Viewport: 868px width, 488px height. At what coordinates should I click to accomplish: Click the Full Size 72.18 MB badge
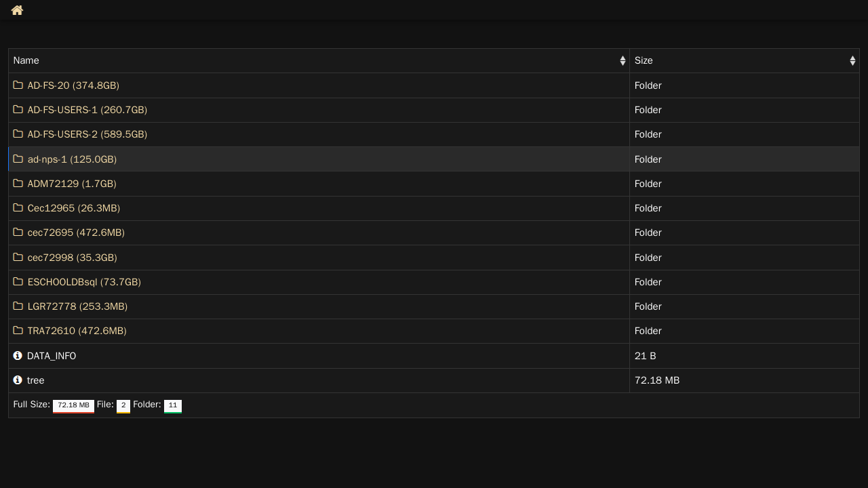[x=73, y=406]
